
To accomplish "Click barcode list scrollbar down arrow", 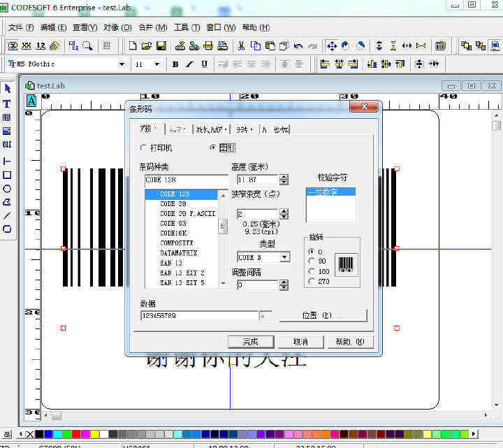I will pos(223,283).
